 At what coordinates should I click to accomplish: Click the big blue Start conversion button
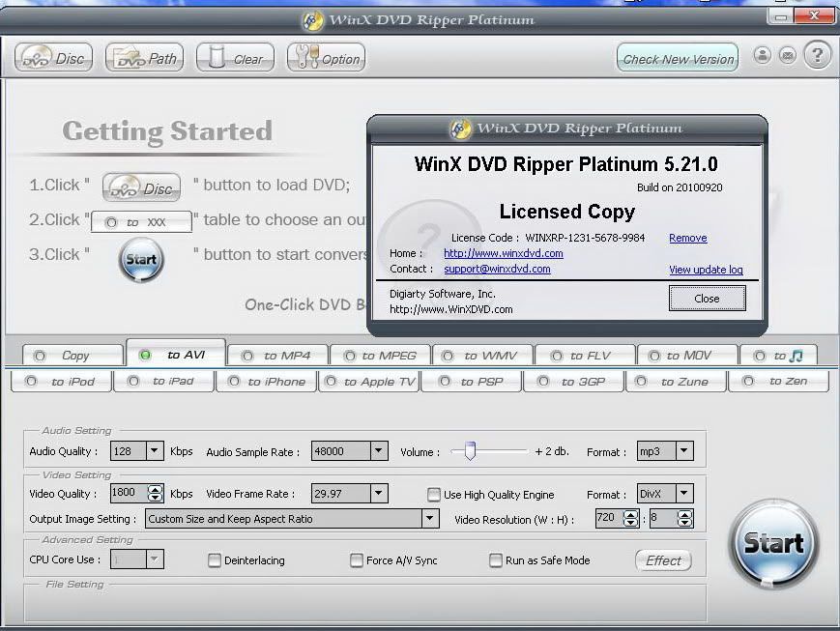coord(773,543)
